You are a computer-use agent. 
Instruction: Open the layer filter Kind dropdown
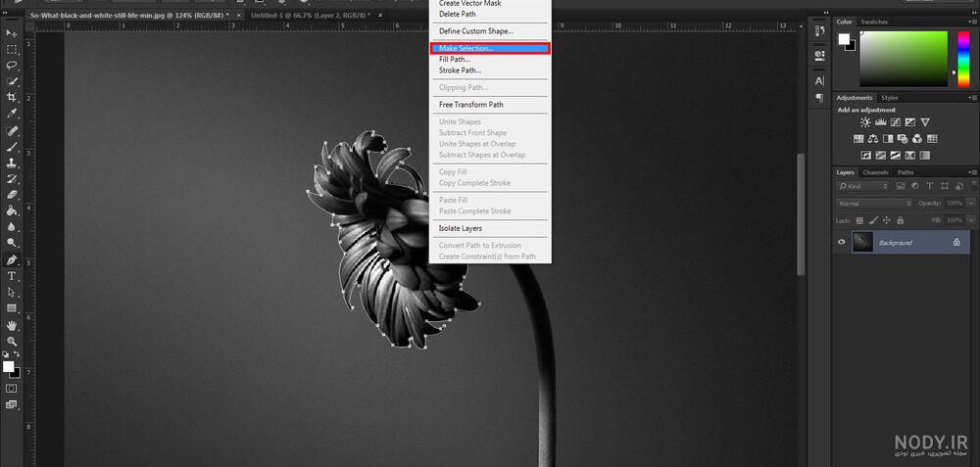[862, 186]
